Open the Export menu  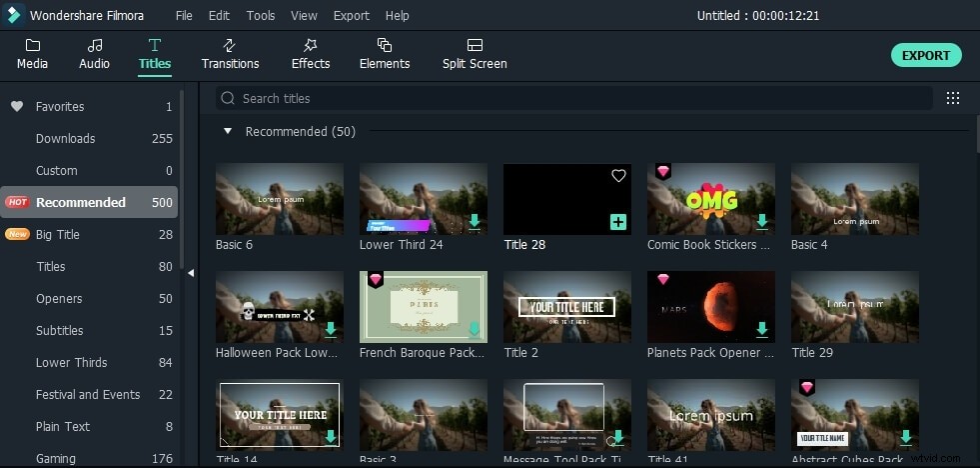click(351, 16)
